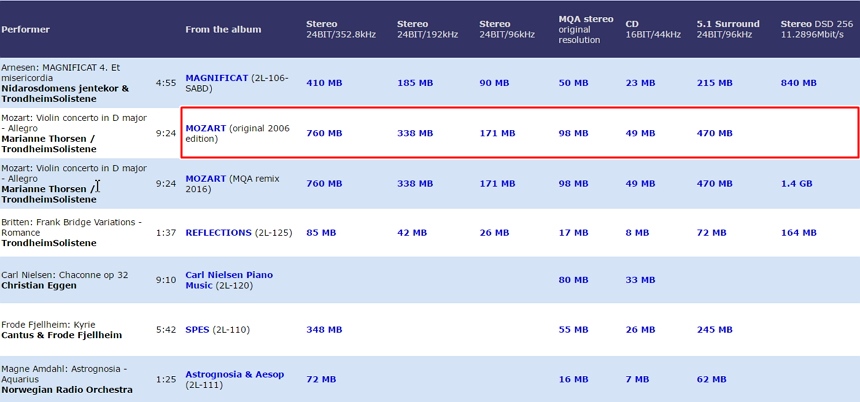Open the SPES album link
Image resolution: width=860 pixels, height=402 pixels.
(x=197, y=330)
